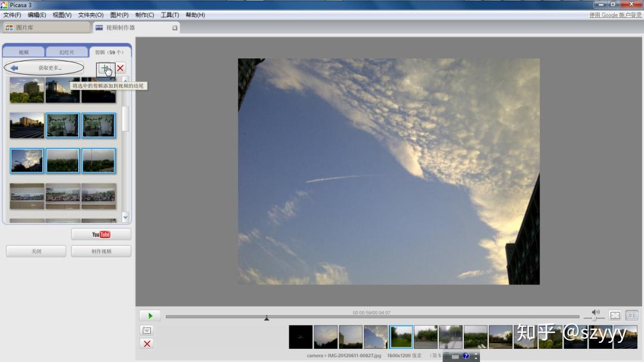Image resolution: width=644 pixels, height=362 pixels.
Task: Click the playhead marker on the timeline
Action: pyautogui.click(x=267, y=318)
